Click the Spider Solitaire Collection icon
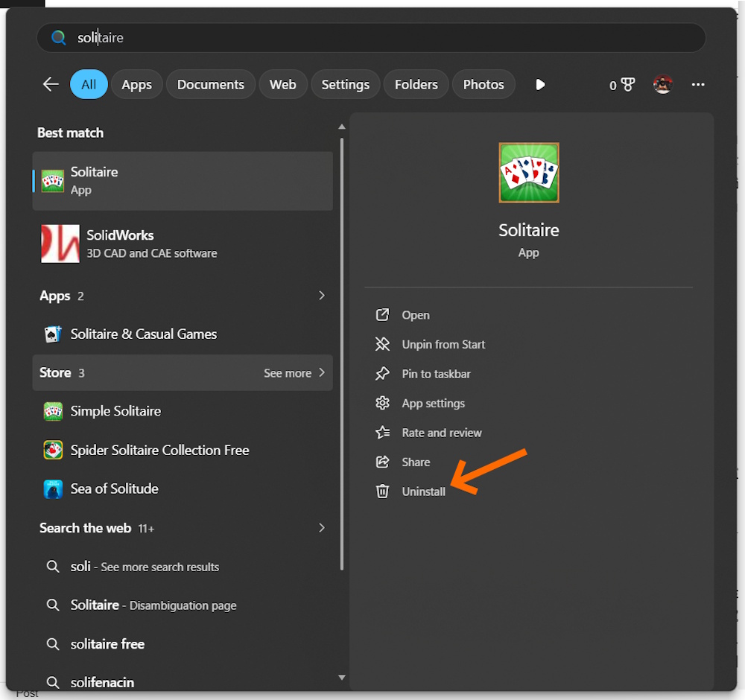 pyautogui.click(x=53, y=451)
